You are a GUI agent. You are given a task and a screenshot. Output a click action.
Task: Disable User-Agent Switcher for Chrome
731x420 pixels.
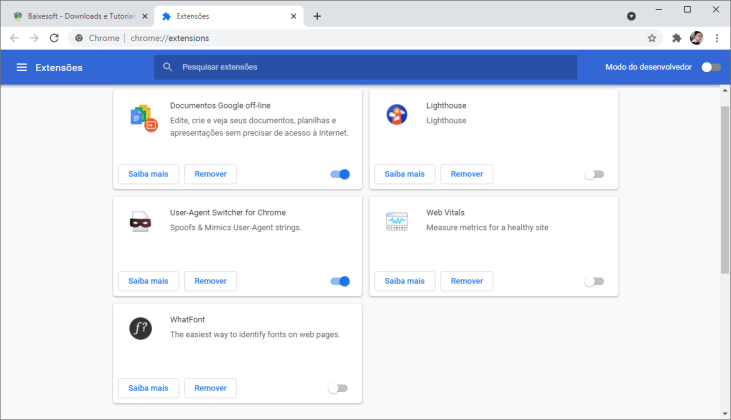coord(340,281)
